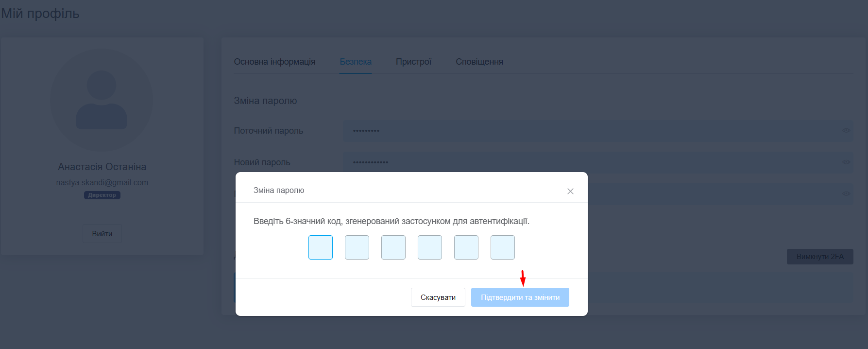Select the third digit code box
The height and width of the screenshot is (349, 868).
(x=393, y=247)
